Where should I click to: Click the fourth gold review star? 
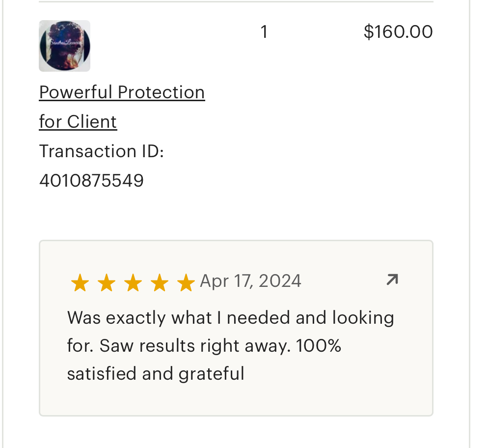point(160,282)
